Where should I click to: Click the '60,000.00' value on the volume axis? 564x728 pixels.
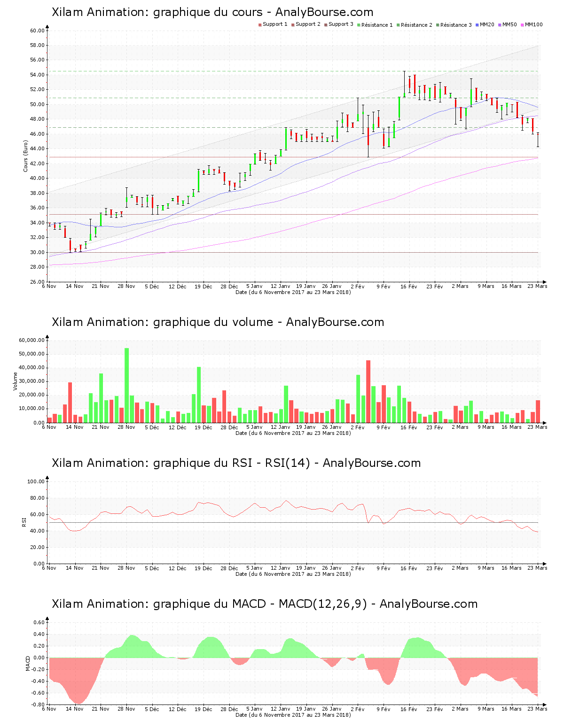[x=32, y=340]
